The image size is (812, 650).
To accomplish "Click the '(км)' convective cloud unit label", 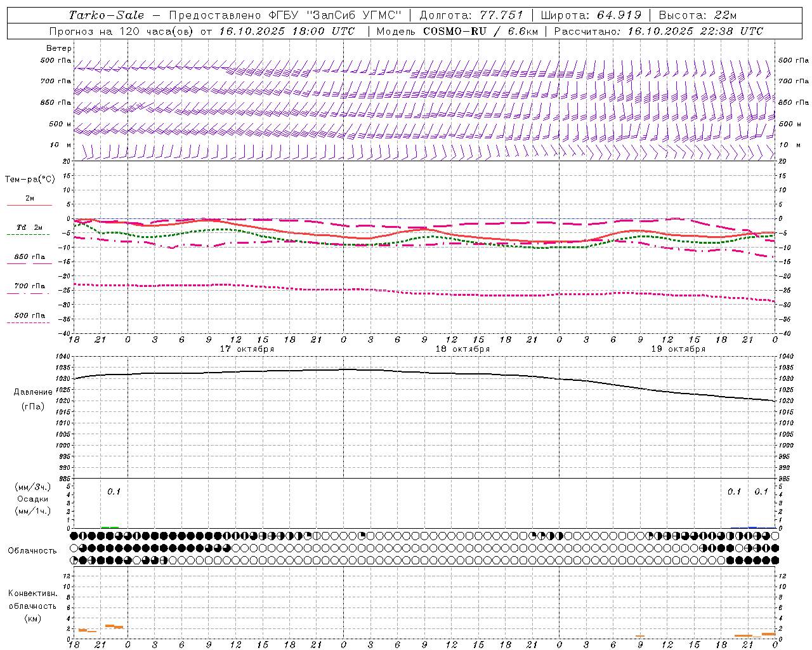I will pyautogui.click(x=33, y=618).
